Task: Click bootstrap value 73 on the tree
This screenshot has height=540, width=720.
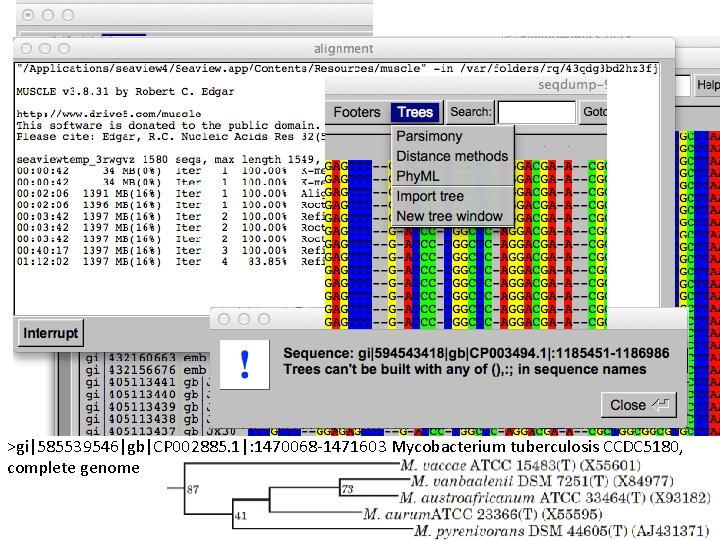Action: pyautogui.click(x=348, y=489)
